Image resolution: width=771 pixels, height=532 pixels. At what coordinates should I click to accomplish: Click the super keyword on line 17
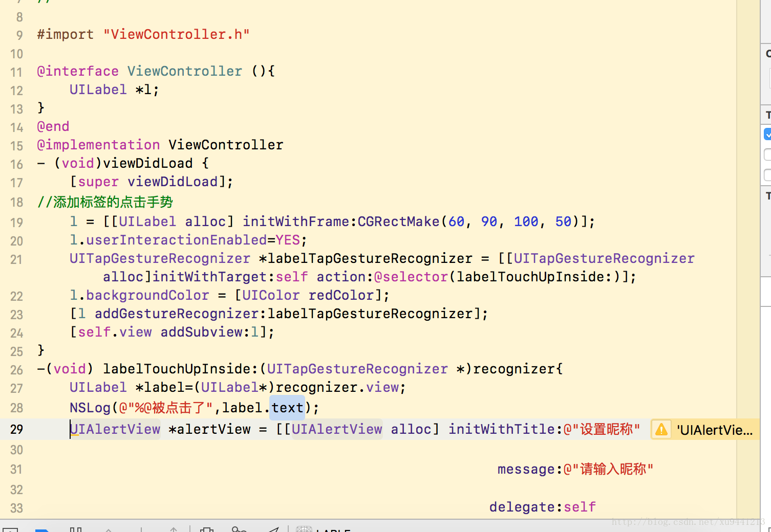click(x=98, y=182)
